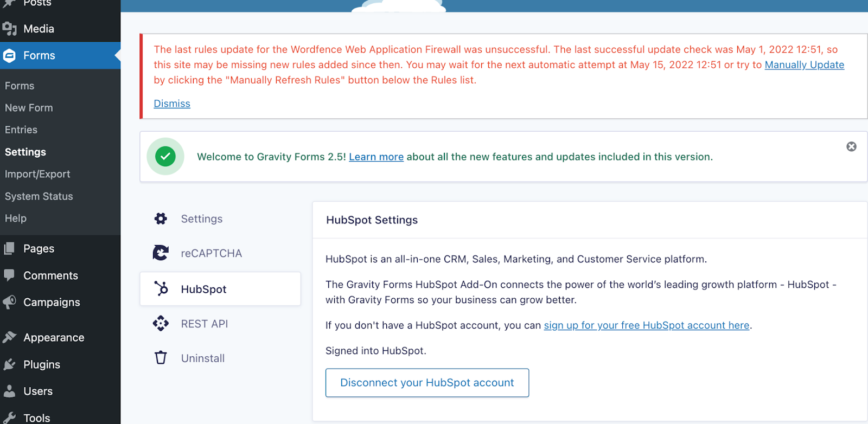
Task: Open Help submenu item
Action: (16, 218)
